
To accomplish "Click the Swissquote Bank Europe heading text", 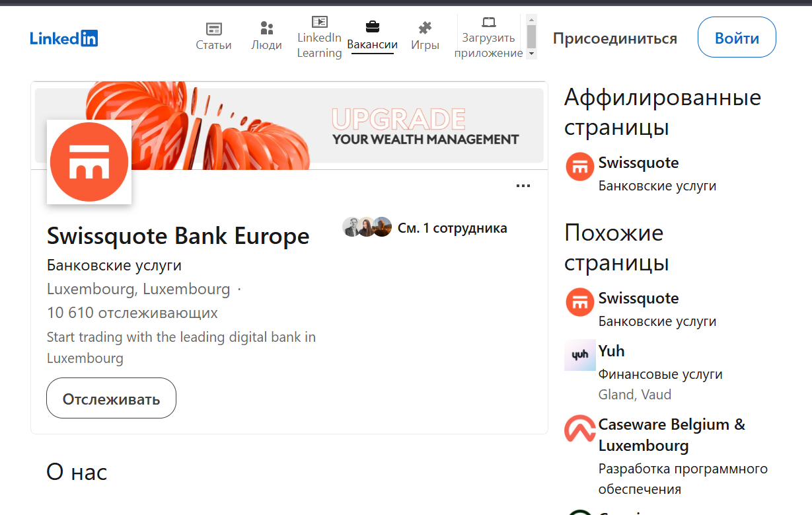I will (x=178, y=236).
